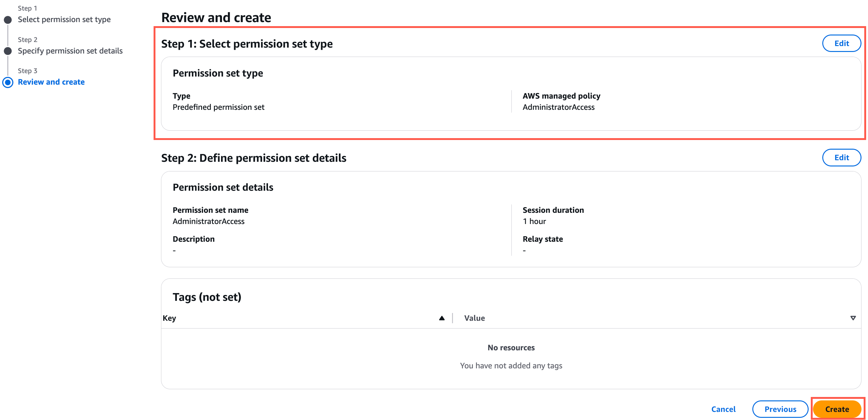
Task: Click the 'No resources' message
Action: tap(511, 348)
